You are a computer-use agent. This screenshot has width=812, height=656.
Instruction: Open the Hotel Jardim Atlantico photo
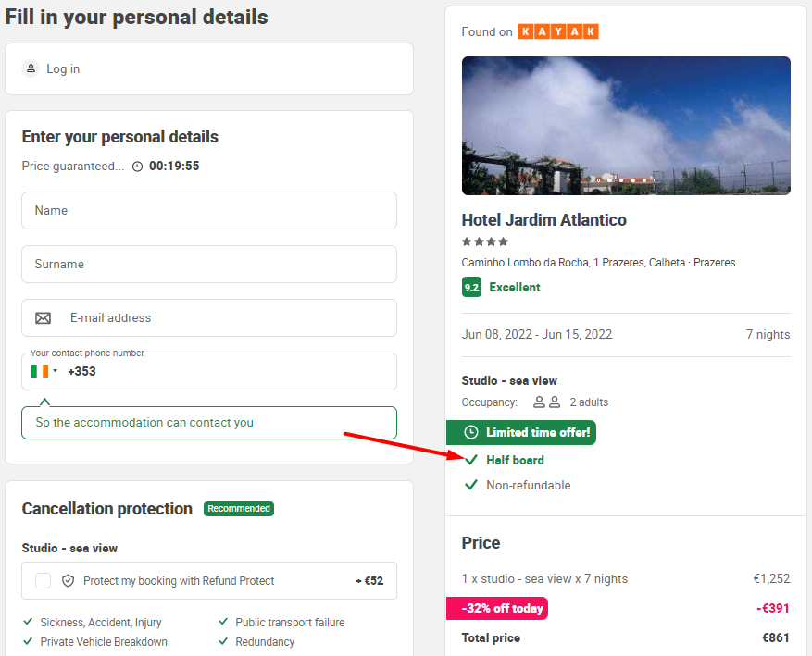click(x=626, y=126)
